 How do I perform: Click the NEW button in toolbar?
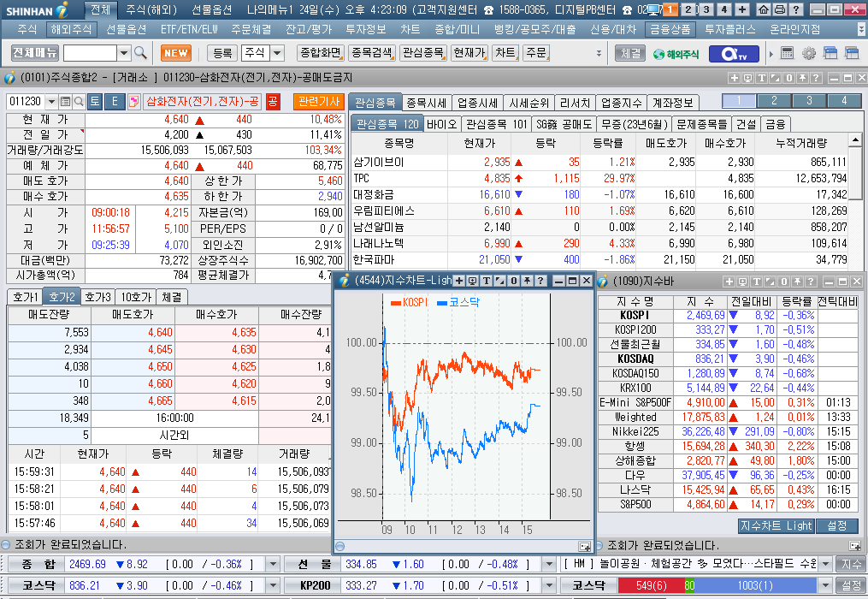coord(176,53)
